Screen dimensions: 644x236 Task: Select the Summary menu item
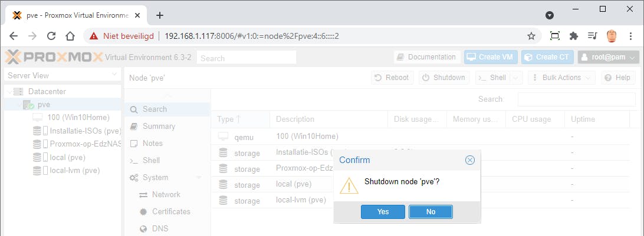click(159, 126)
